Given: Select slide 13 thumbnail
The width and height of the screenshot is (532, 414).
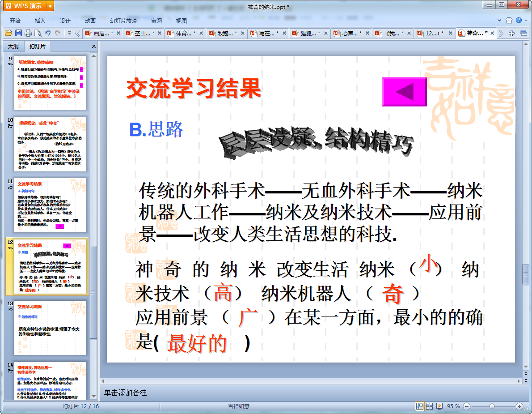Looking at the screenshot, I should click(x=50, y=328).
